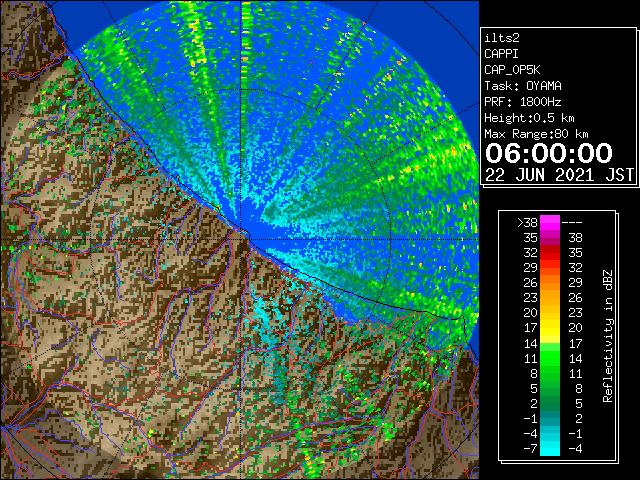This screenshot has width=640, height=480.
Task: Click the 'Reflectivity in dBZ' axis label
Action: coord(608,336)
